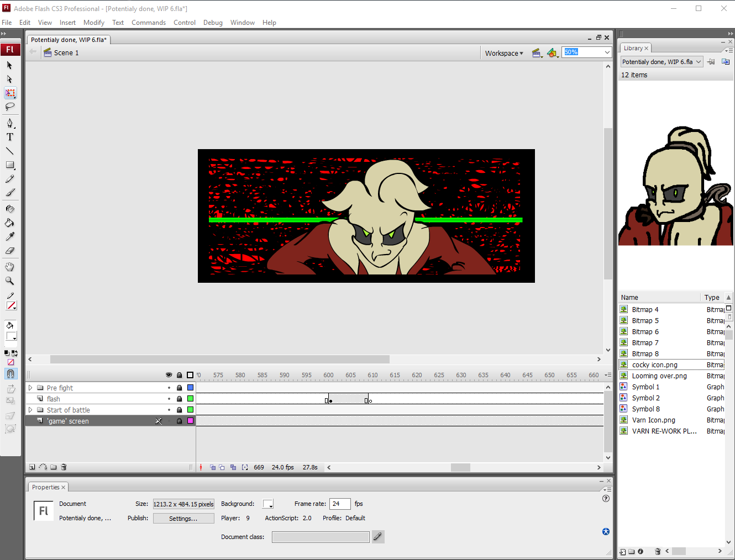Select the Zoom magnifier tool
This screenshot has width=735, height=560.
(9, 281)
